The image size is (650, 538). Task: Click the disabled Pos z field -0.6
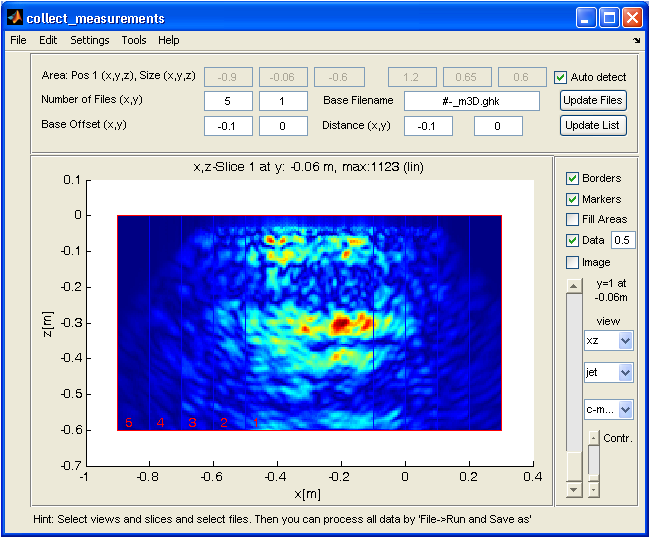point(339,77)
